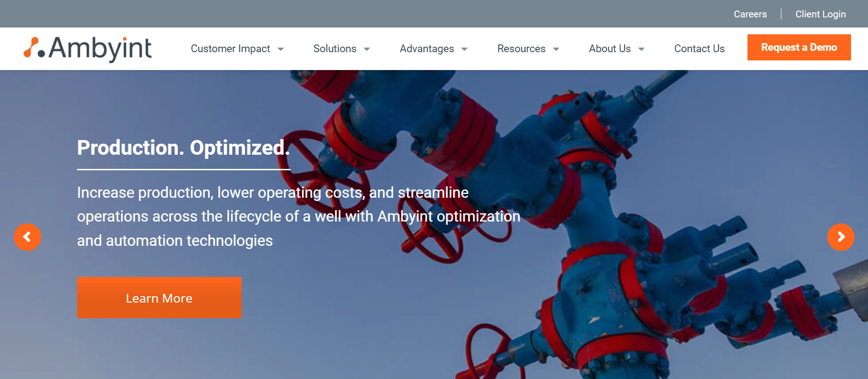
Task: Expand the Customer Impact dropdown arrow
Action: [280, 49]
